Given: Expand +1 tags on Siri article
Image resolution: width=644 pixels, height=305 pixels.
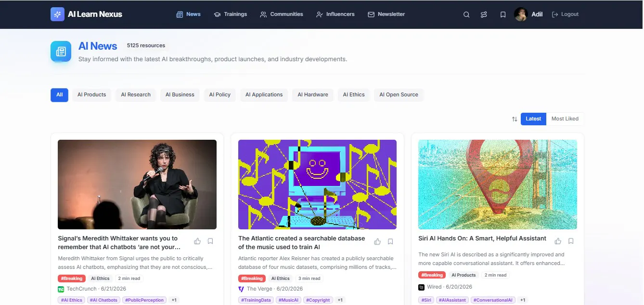Looking at the screenshot, I should point(523,300).
